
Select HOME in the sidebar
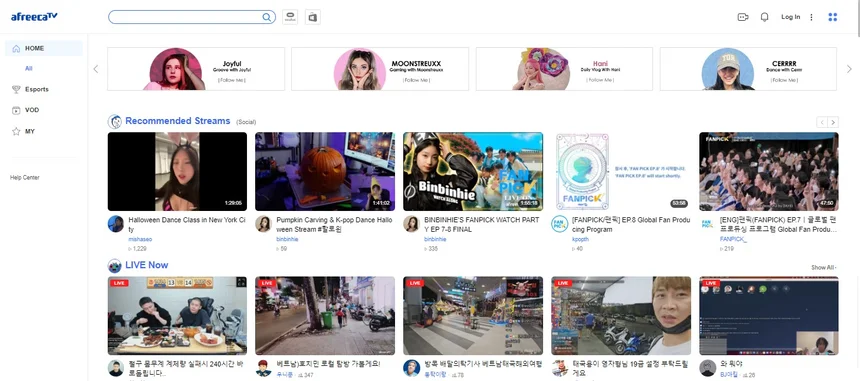(x=44, y=48)
